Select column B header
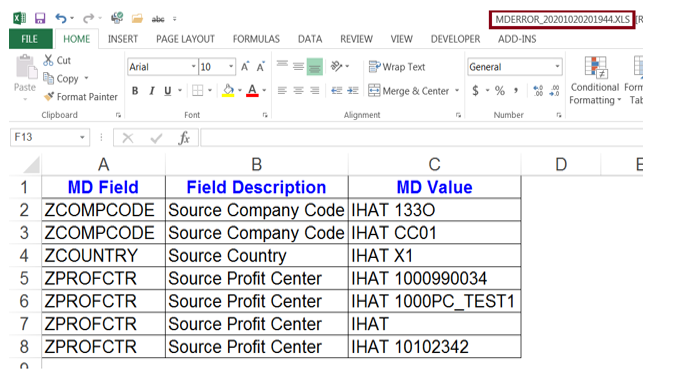The image size is (684, 377). (256, 165)
